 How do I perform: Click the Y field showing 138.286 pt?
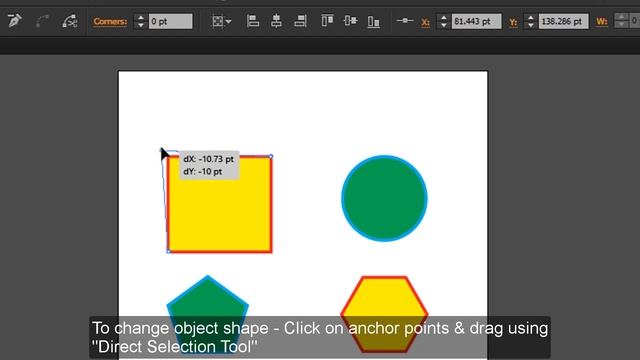564,21
